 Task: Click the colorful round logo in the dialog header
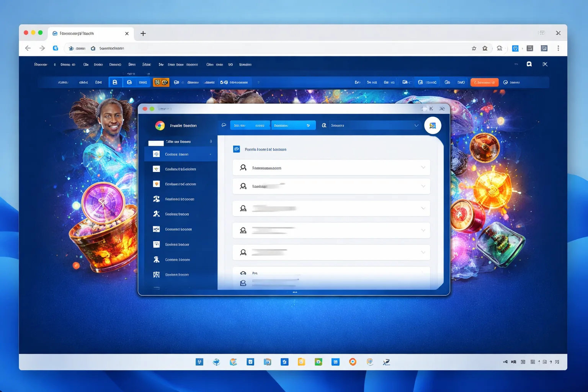[160, 126]
